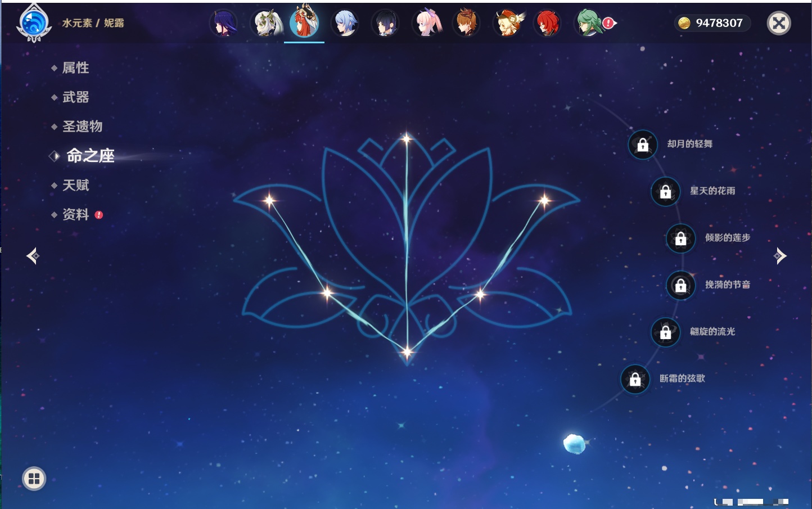Click the 翩旋的流光 label

tap(712, 331)
